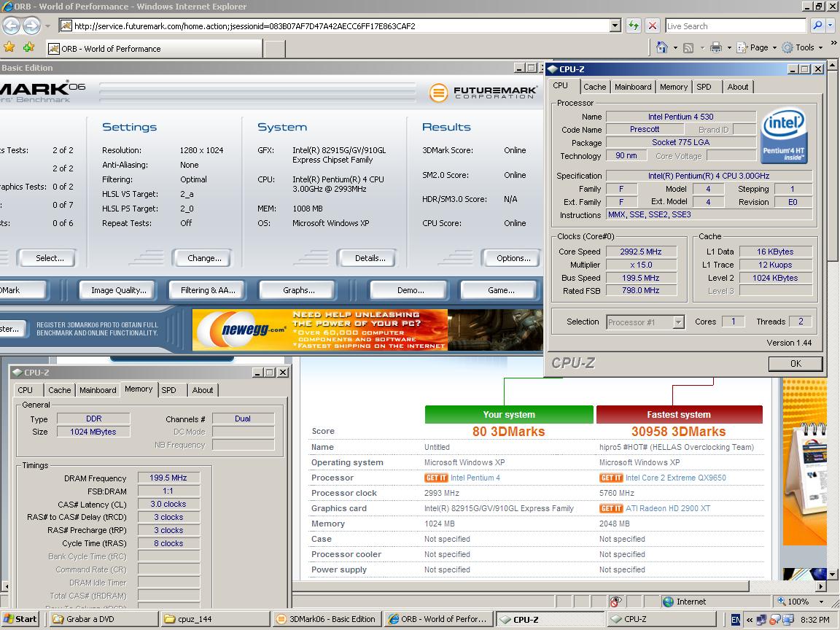Open recent pages dropdown next to forward

tap(47, 26)
